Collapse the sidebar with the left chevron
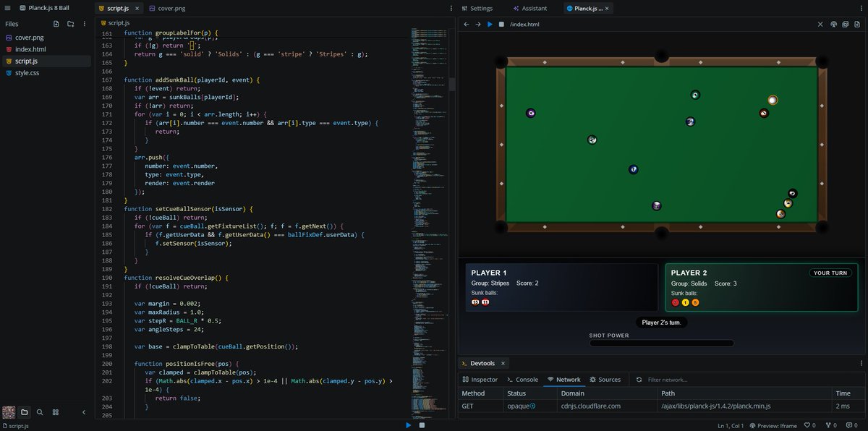Image resolution: width=868 pixels, height=431 pixels. pos(83,412)
